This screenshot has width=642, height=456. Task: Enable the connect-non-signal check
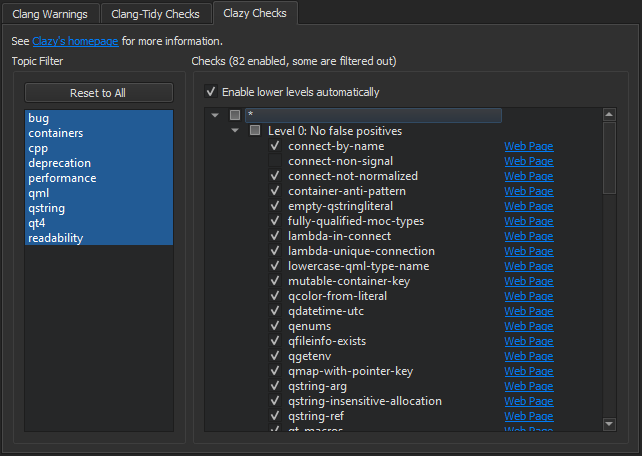click(275, 161)
